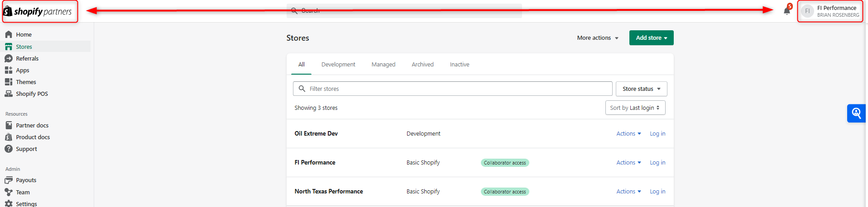
Task: Click the Shopify POS sidebar icon
Action: coord(9,94)
